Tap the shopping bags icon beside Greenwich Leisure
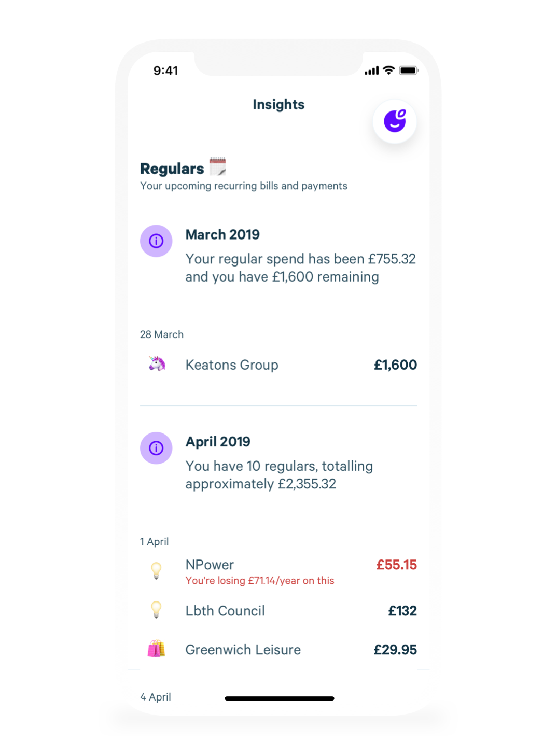This screenshot has width=557, height=756. [156, 649]
